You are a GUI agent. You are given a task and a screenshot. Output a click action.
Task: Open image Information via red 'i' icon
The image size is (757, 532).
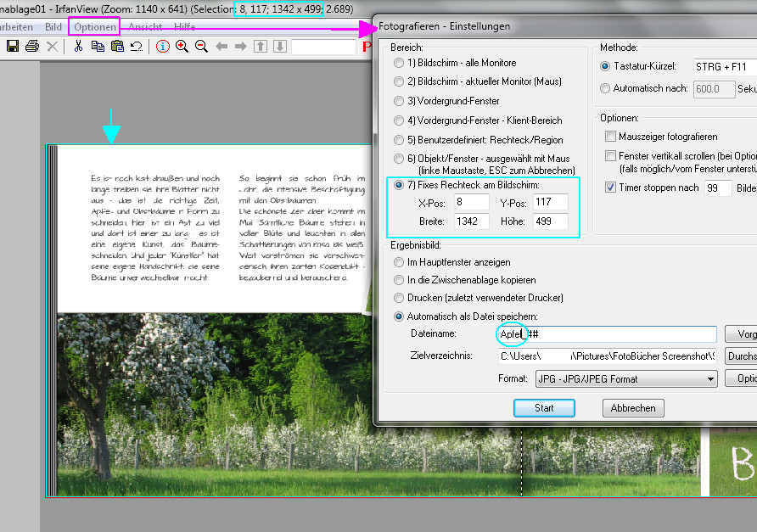[163, 47]
